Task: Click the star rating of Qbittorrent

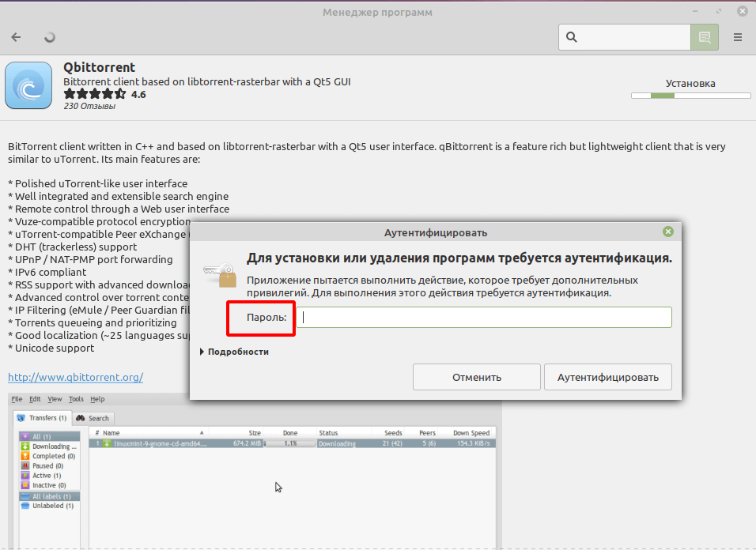Action: click(95, 94)
